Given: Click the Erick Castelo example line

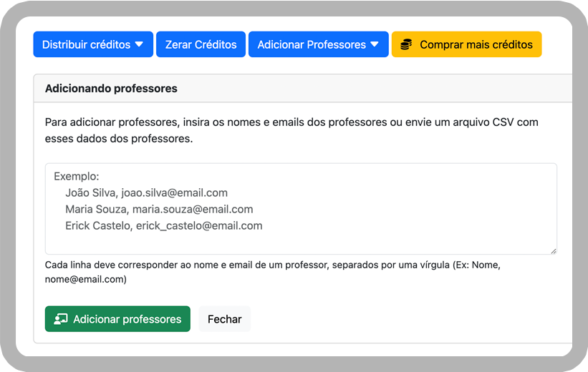Looking at the screenshot, I should (x=163, y=225).
